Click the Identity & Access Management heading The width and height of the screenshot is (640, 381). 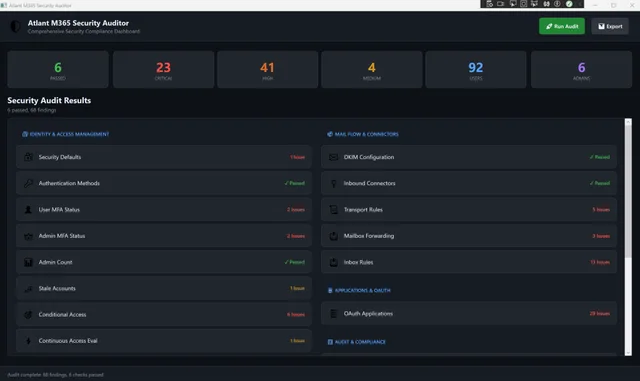pos(69,134)
